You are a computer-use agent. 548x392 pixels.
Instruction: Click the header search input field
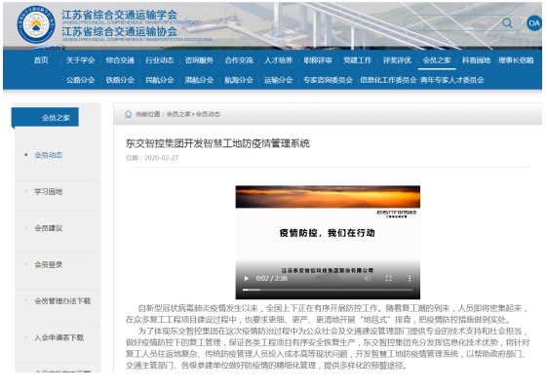tap(454, 23)
